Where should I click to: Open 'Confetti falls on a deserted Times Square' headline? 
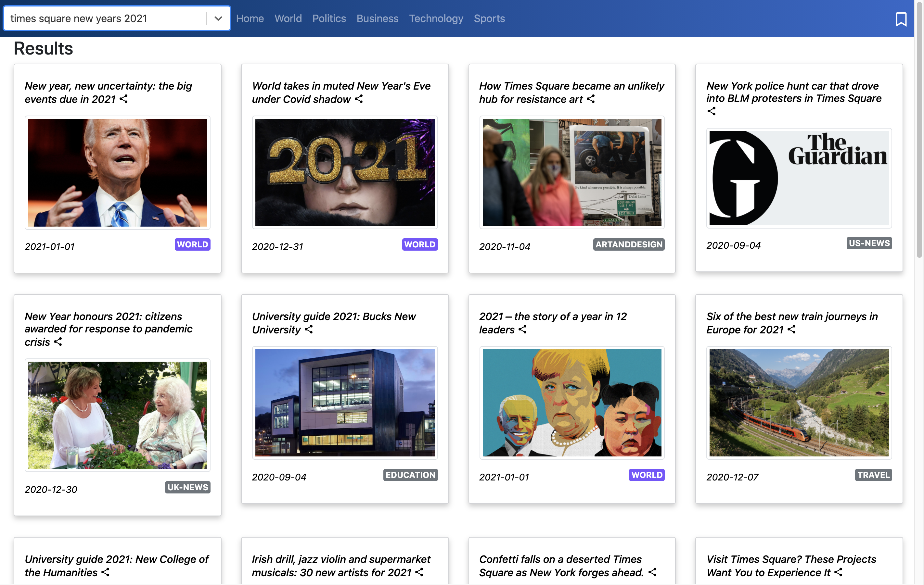tap(561, 566)
